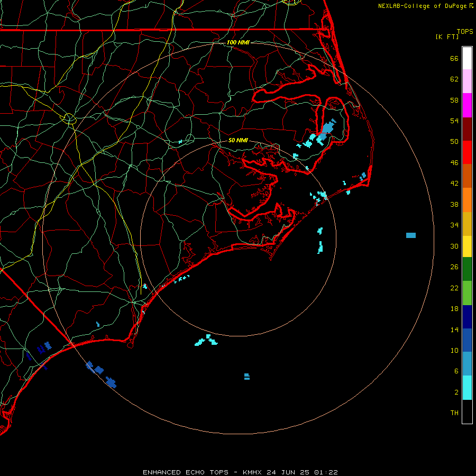Select the black TH legend swatch
This screenshot has width=476, height=476.
(467, 411)
